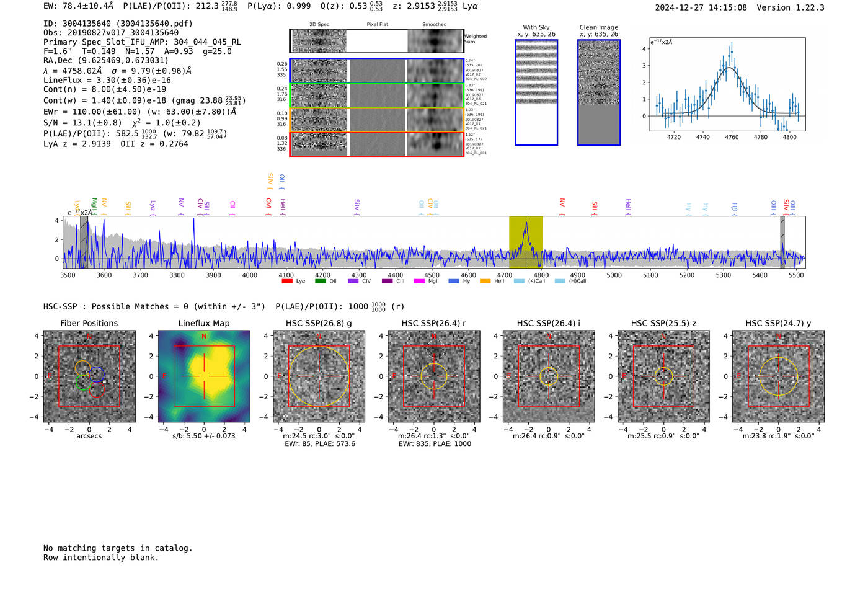This screenshot has width=868, height=591.
Task: Click the (K)CaII legend swatch
Action: pyautogui.click(x=519, y=281)
